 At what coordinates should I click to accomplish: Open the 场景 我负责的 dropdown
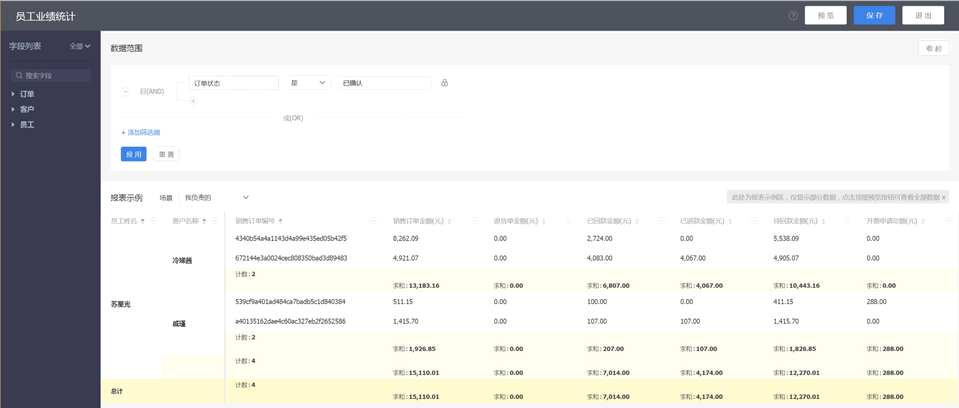coord(217,198)
